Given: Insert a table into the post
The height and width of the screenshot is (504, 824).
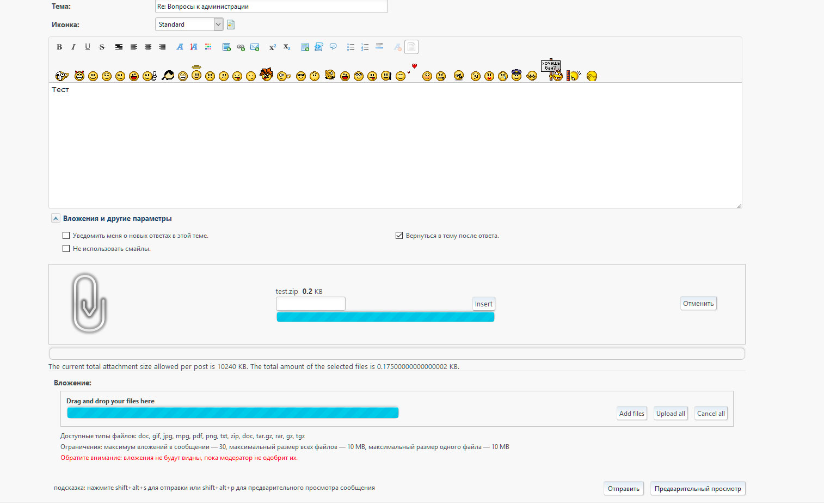Looking at the screenshot, I should [x=305, y=47].
